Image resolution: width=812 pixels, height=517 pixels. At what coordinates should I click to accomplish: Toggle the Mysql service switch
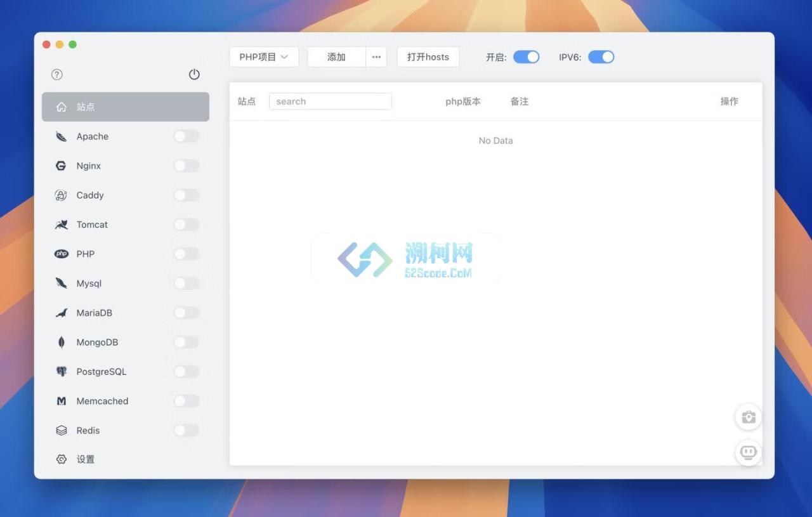point(187,284)
